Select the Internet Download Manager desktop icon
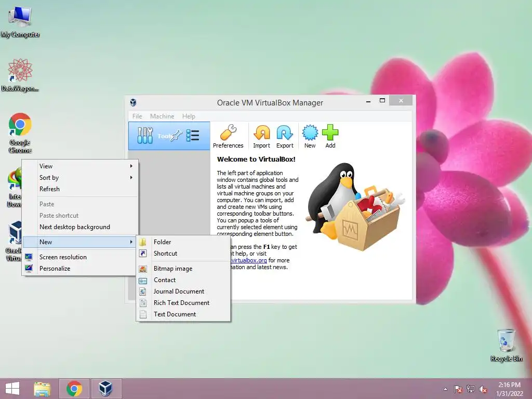Viewport: 532px width, 399px height. (x=14, y=188)
